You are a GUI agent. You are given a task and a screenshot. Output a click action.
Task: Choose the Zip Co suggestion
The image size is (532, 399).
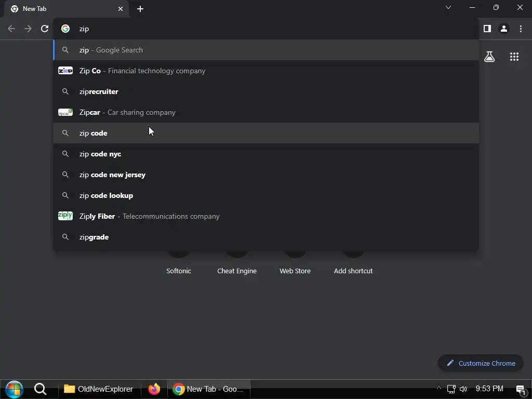point(266,71)
